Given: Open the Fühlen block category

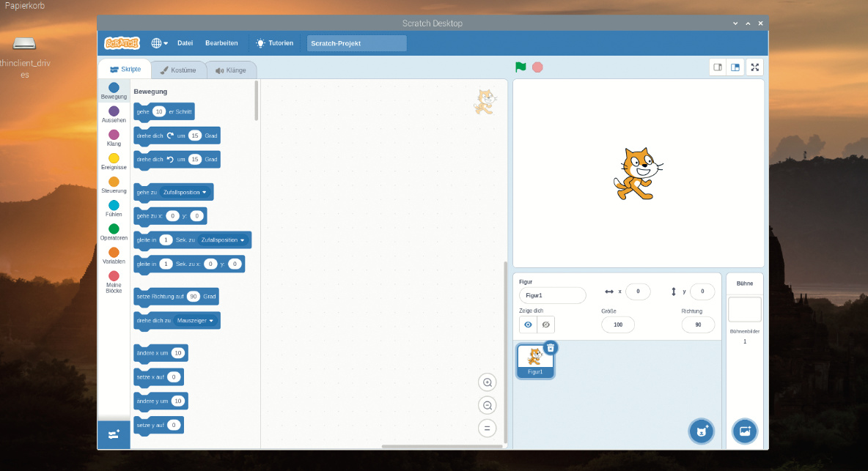Looking at the screenshot, I should pyautogui.click(x=114, y=209).
